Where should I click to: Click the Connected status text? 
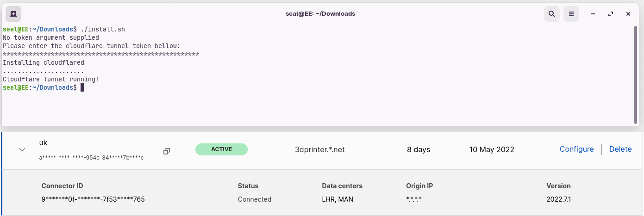(x=254, y=199)
